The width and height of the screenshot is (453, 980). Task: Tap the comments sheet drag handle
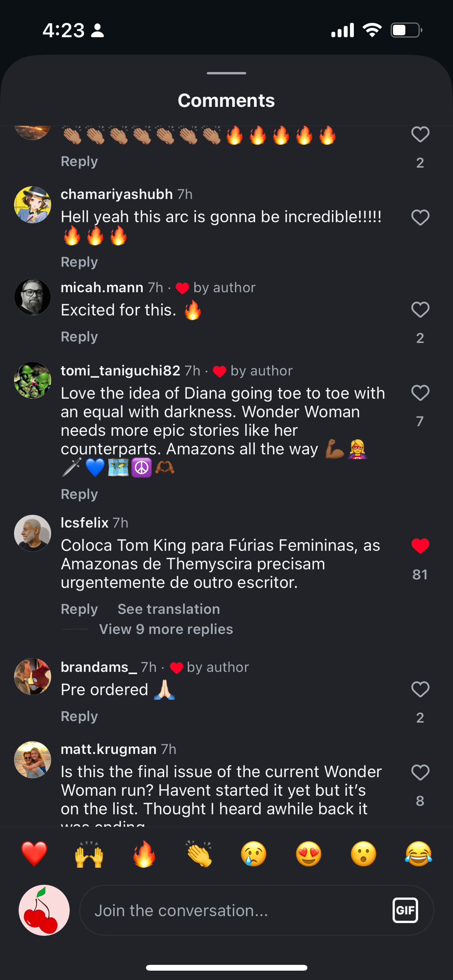coord(226,73)
